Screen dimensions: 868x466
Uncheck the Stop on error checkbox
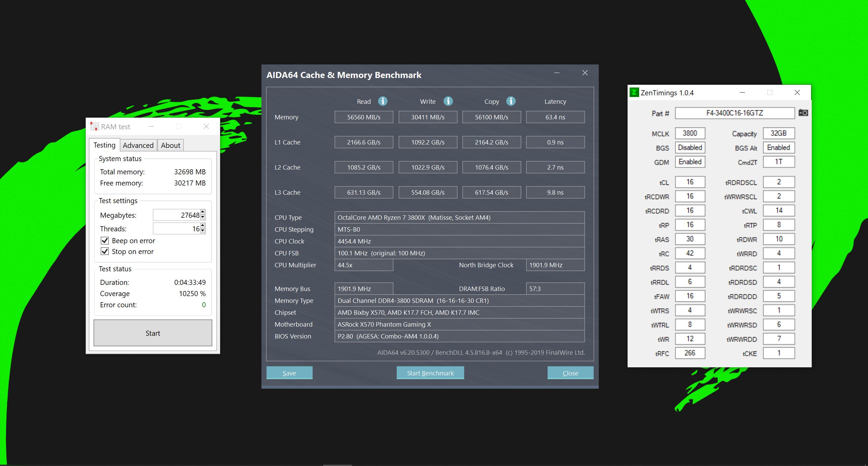[105, 252]
